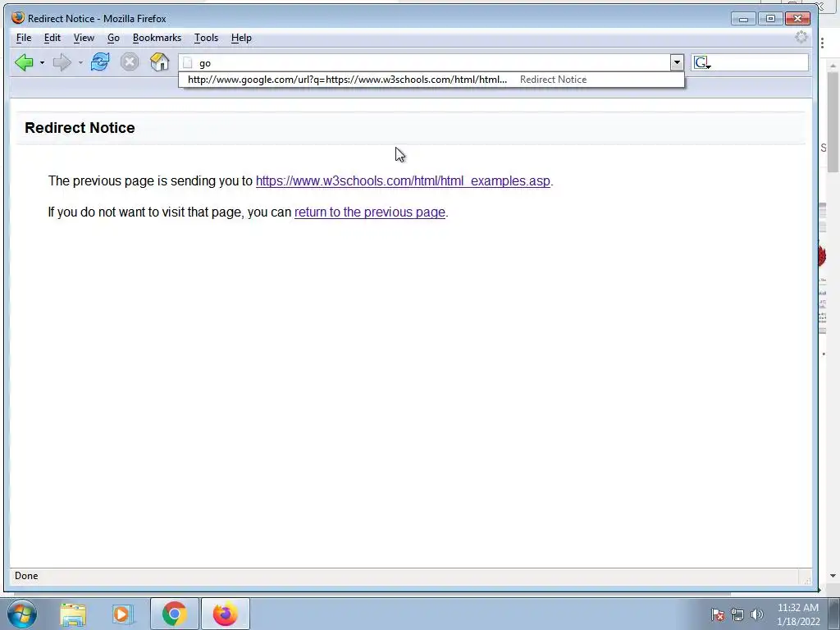840x630 pixels.
Task: Click background window scrollbar down arrow
Action: (x=833, y=576)
